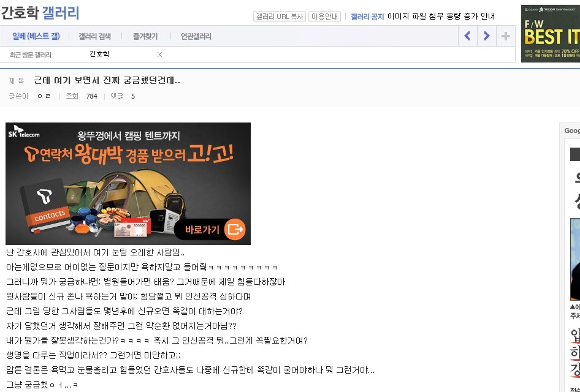Select 즐겨찾기 tab
The height and width of the screenshot is (392, 580).
click(145, 36)
